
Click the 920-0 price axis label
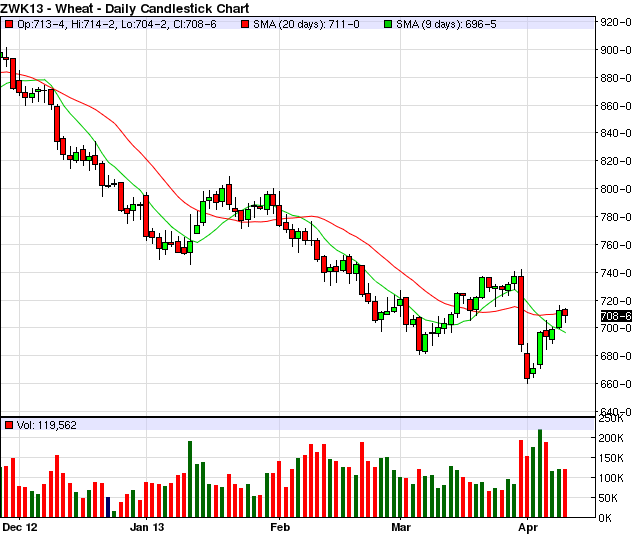click(x=616, y=22)
